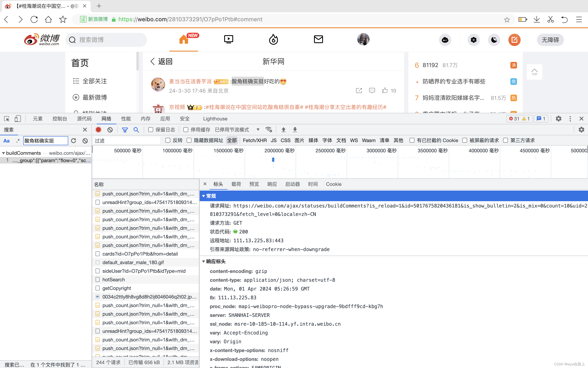
Task: Open DevTools settings gear icon
Action: [x=559, y=119]
